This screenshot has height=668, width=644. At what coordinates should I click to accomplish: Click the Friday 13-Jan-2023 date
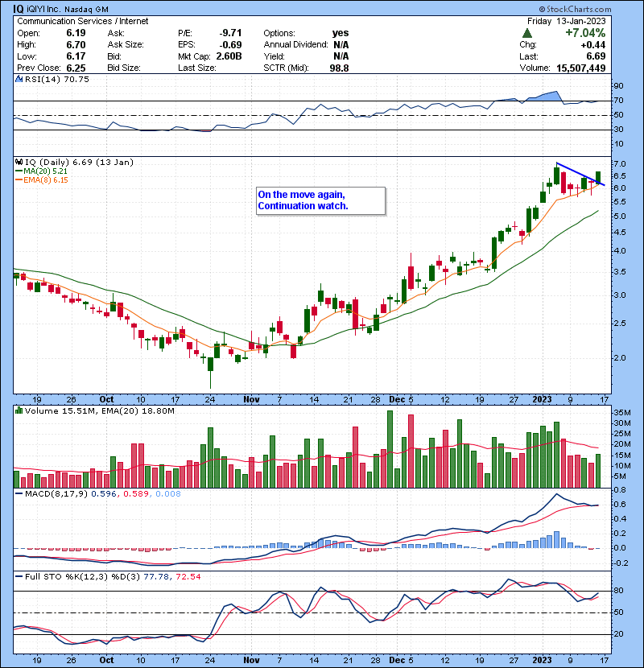coord(566,21)
